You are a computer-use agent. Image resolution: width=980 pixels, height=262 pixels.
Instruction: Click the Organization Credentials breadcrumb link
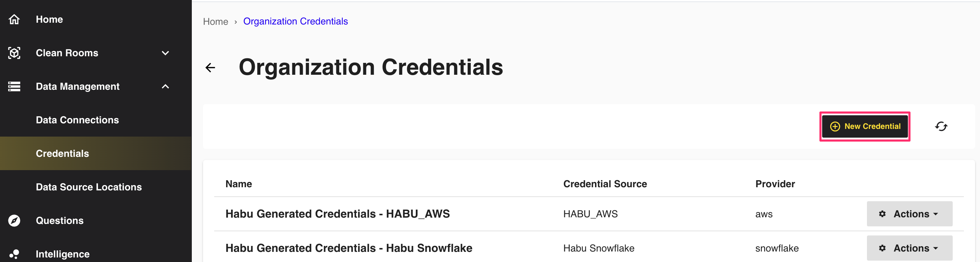coord(295,22)
